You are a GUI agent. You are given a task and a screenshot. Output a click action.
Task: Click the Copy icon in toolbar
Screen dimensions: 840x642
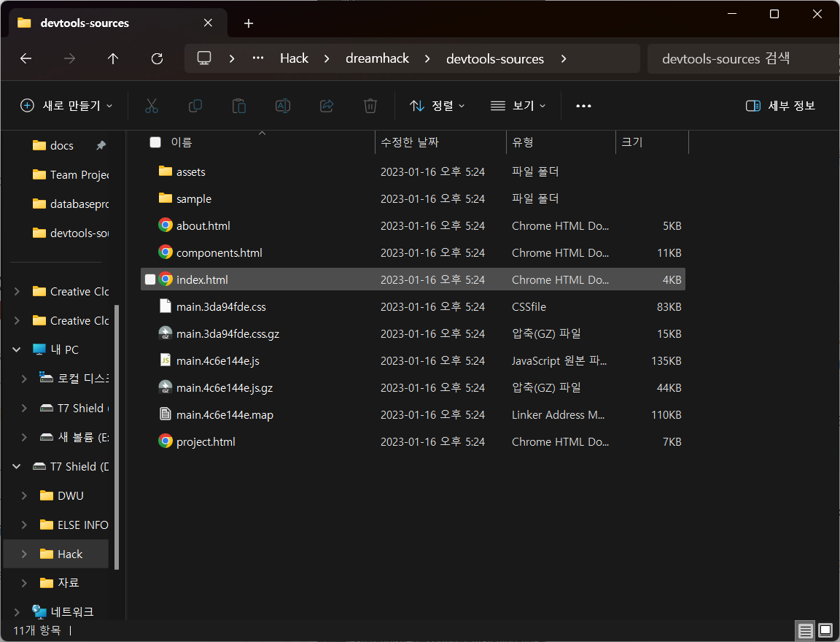coord(195,106)
